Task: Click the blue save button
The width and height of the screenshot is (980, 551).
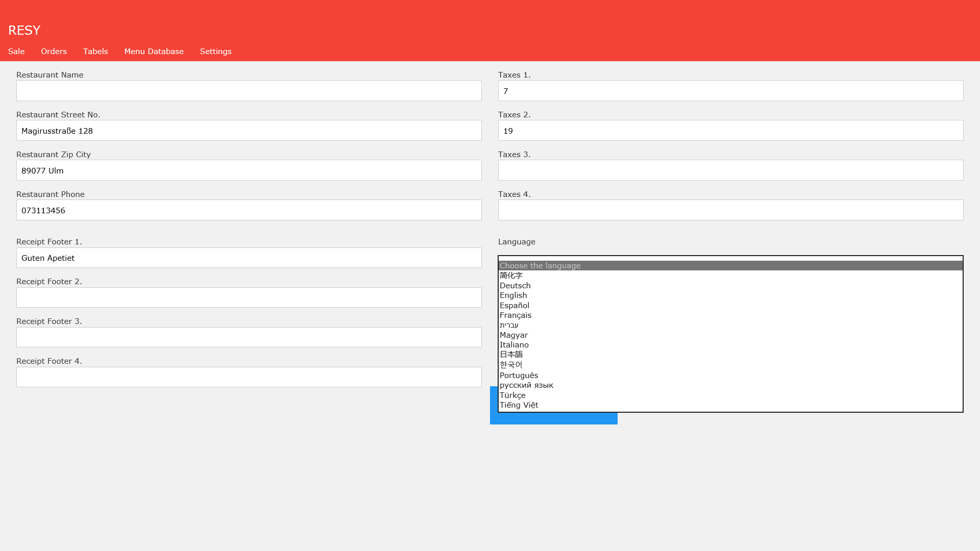Action: point(553,418)
